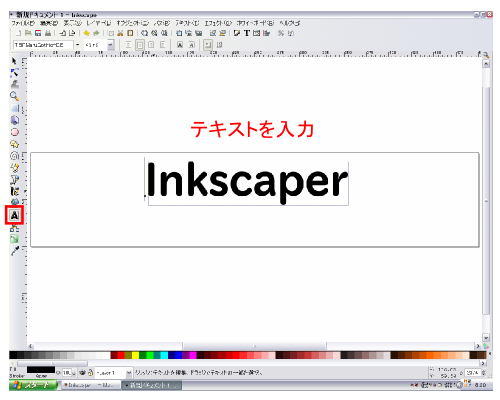Select the Zoom magnifier tool
Viewport: 500px width, 400px height.
point(14,96)
